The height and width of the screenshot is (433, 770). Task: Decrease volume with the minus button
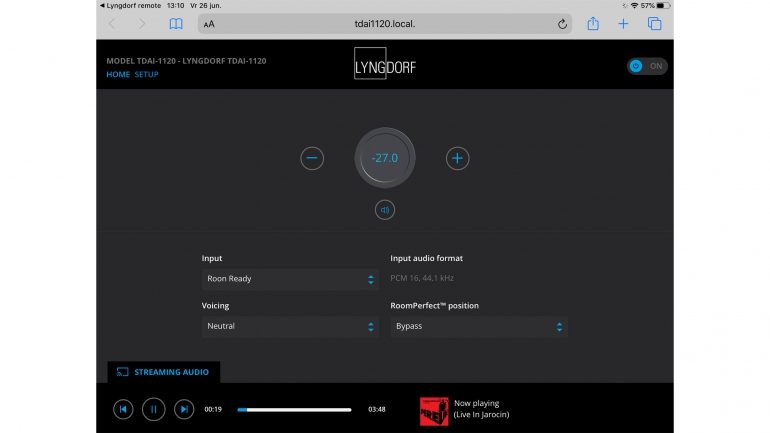pyautogui.click(x=312, y=158)
